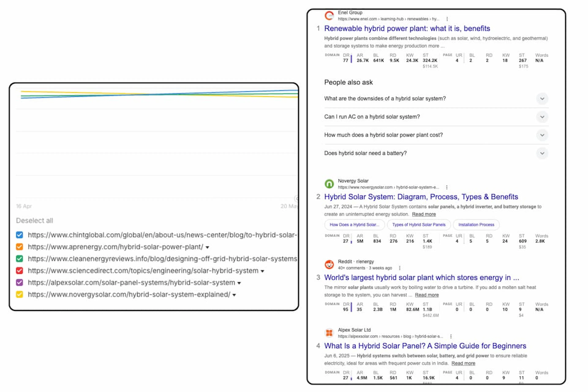Uncheck the orange aprenergy.com URL checkbox
588x392 pixels.
tap(19, 247)
